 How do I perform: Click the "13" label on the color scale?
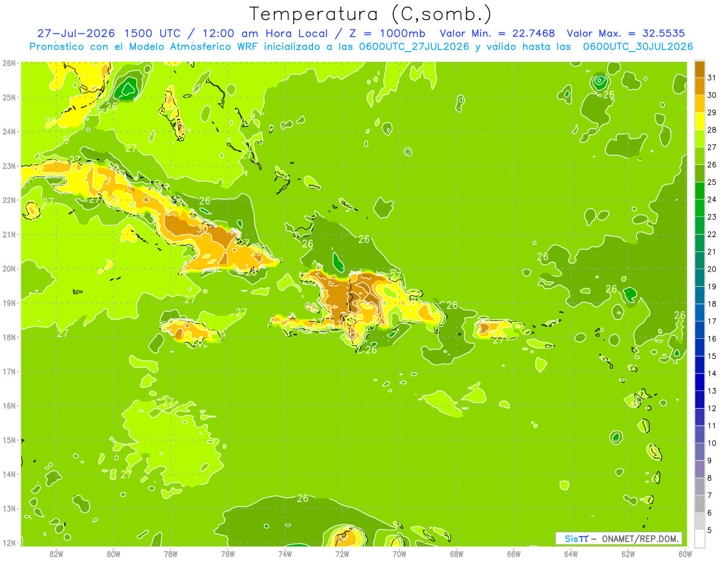click(712, 391)
